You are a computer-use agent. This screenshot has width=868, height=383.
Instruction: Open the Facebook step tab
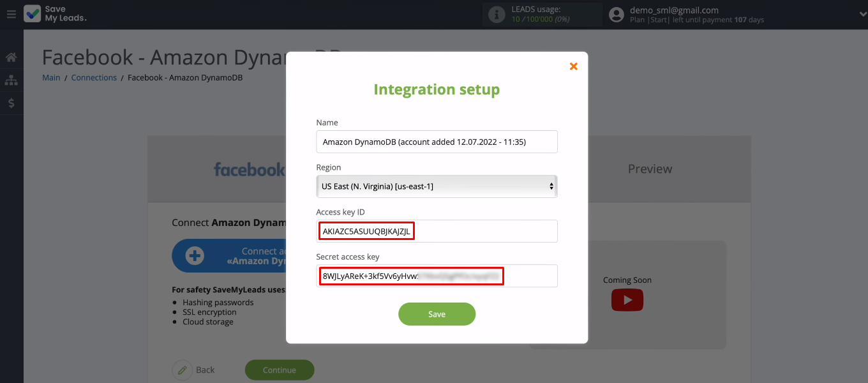[x=249, y=169]
